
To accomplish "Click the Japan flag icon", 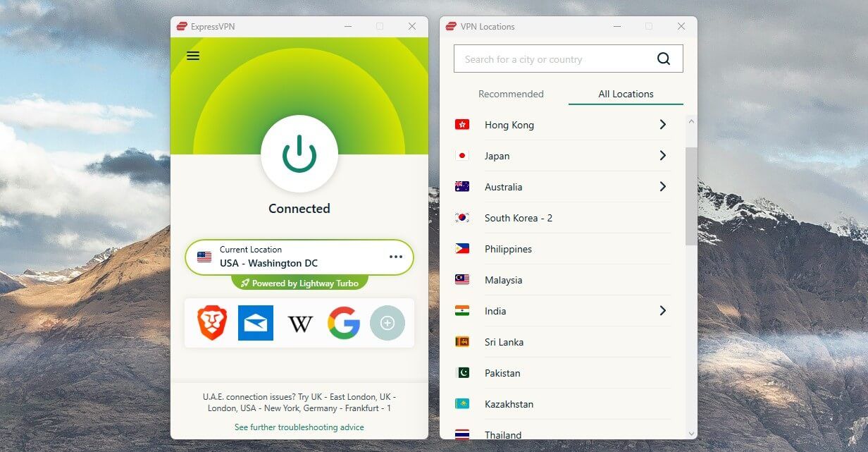I will [x=462, y=156].
